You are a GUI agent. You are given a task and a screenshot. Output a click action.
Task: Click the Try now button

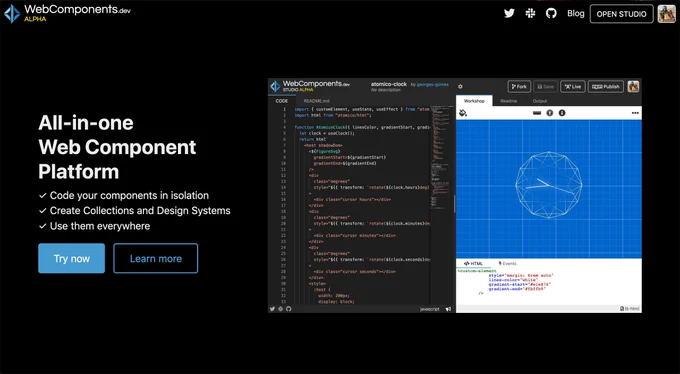click(72, 259)
